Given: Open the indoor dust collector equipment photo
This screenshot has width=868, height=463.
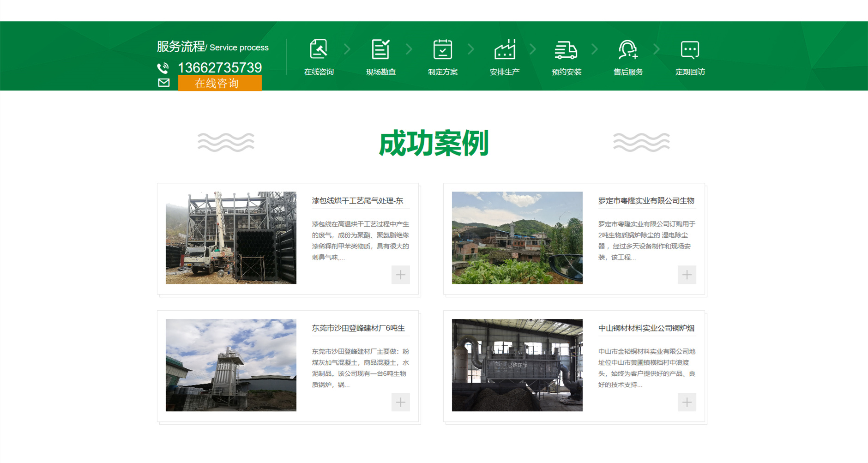Looking at the screenshot, I should 517,365.
